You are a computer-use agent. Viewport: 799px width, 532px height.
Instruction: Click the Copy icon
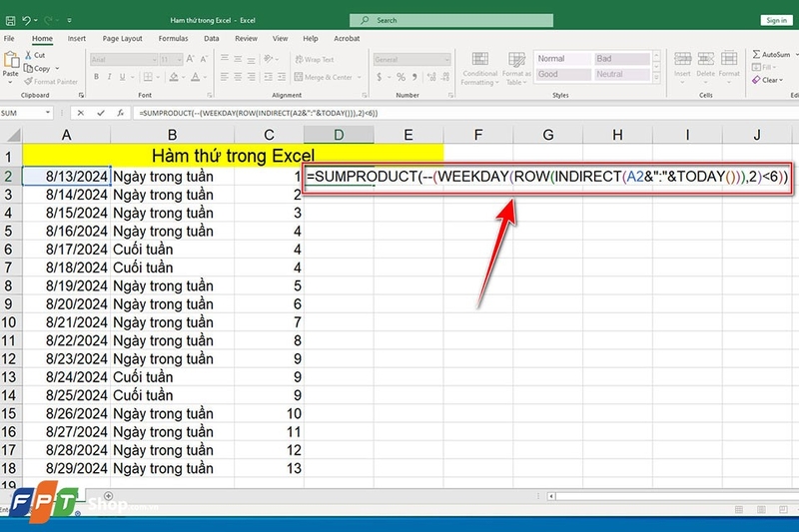pos(29,68)
